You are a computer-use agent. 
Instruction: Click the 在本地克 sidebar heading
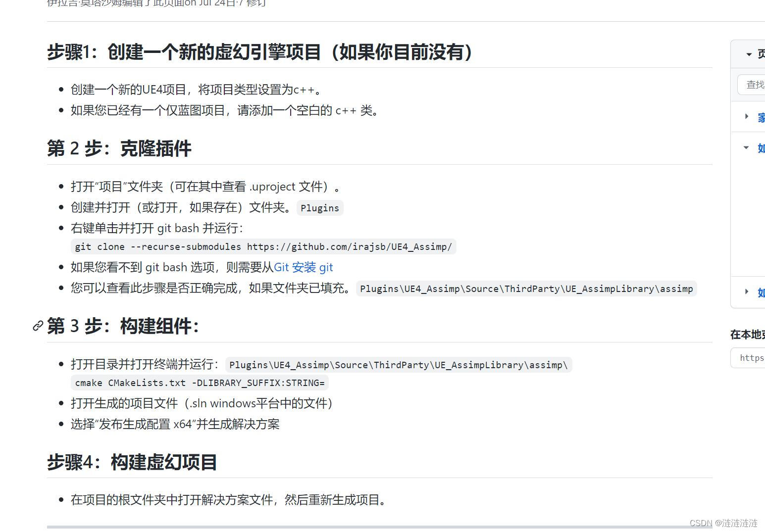pos(748,335)
